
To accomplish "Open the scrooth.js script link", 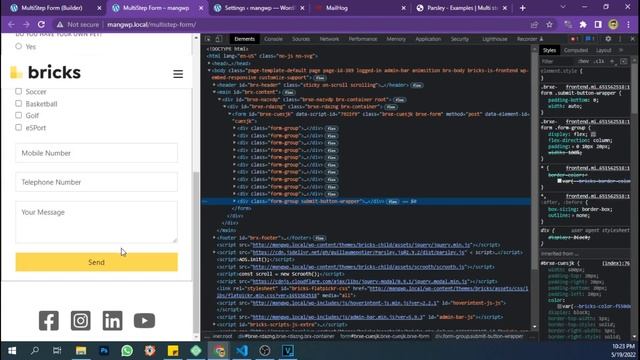I will click(358, 267).
